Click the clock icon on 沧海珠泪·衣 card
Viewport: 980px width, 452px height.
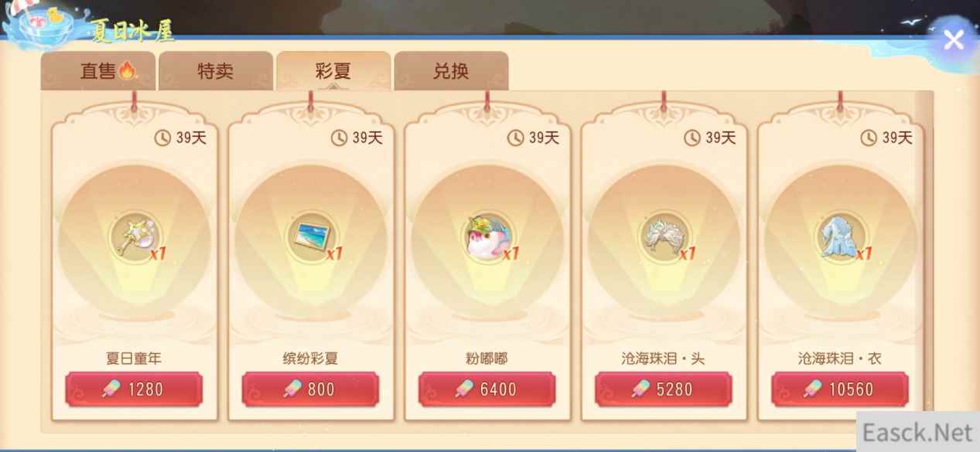(868, 138)
